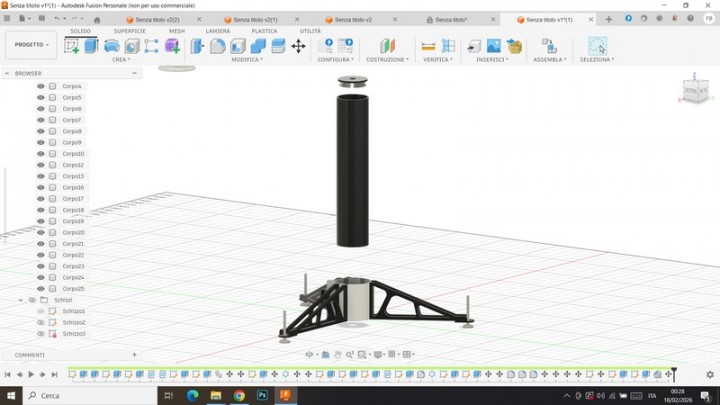Select the Create Sketch tool
The width and height of the screenshot is (720, 405).
point(71,45)
